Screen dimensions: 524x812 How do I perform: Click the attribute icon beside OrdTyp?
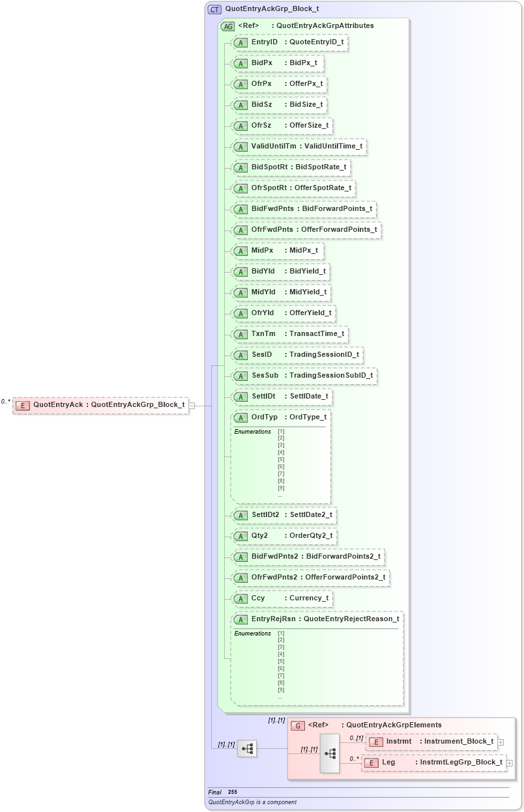click(x=240, y=417)
